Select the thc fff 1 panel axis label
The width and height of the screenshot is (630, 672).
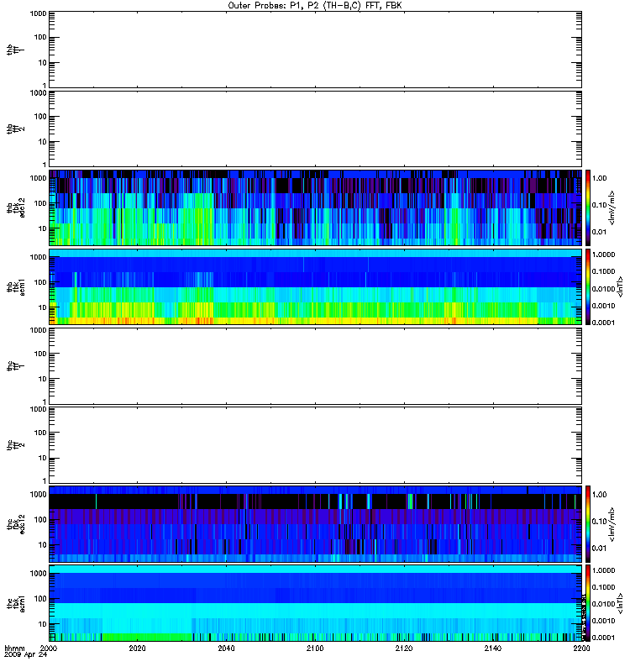point(16,366)
